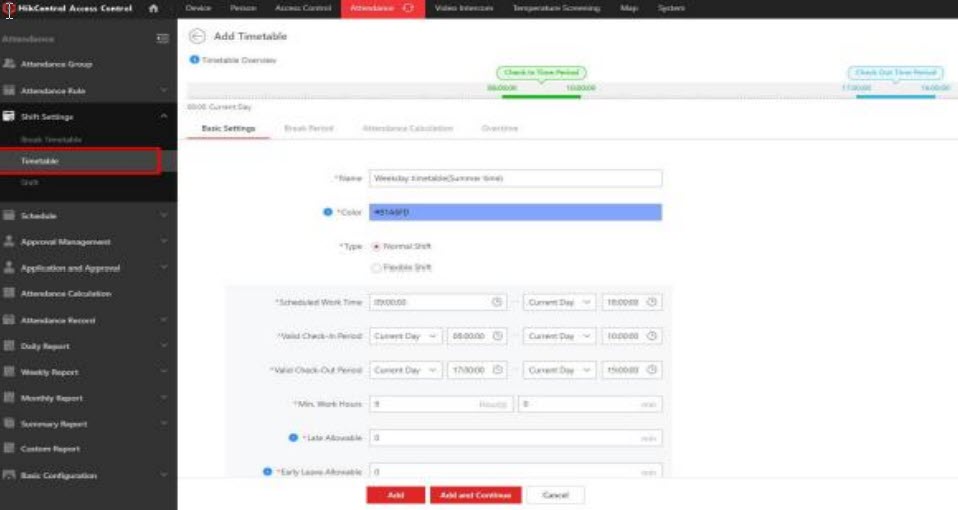
Task: Click the timetable Name input field
Action: tap(515, 178)
